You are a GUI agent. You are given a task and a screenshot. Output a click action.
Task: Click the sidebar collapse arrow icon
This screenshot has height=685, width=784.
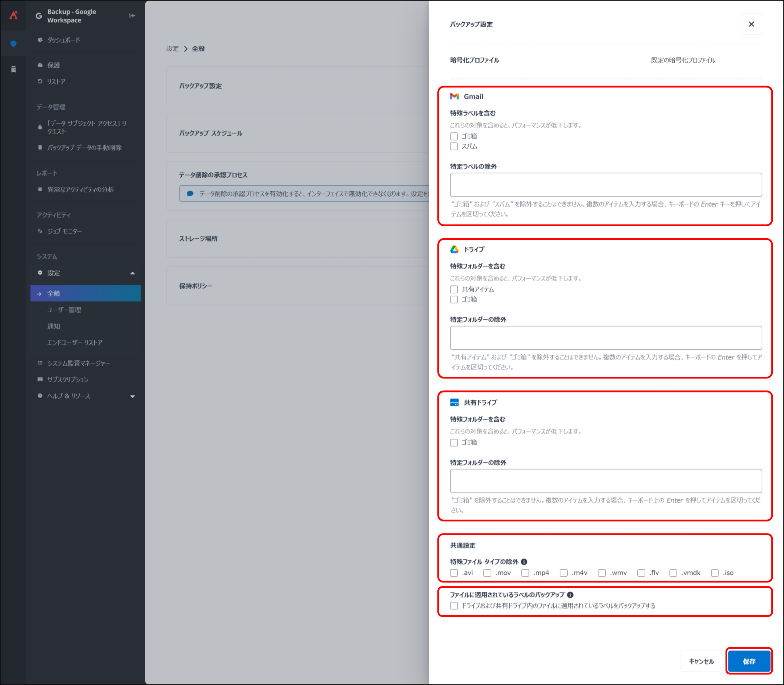coord(132,16)
